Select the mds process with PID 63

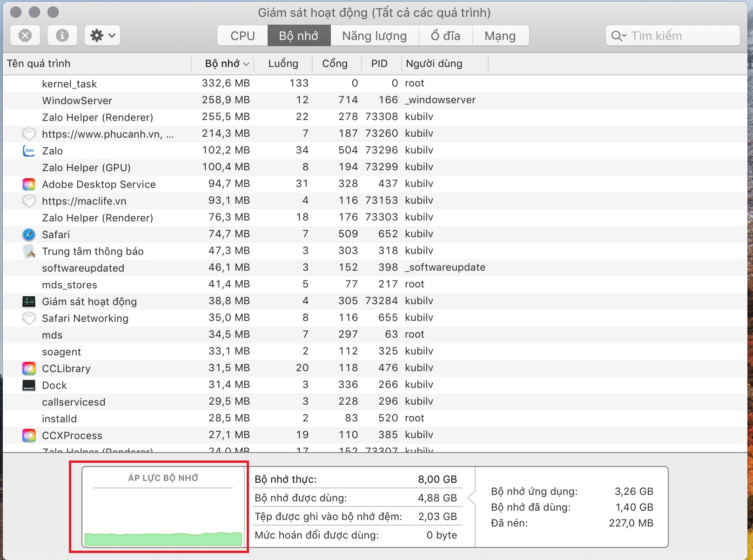point(375,334)
